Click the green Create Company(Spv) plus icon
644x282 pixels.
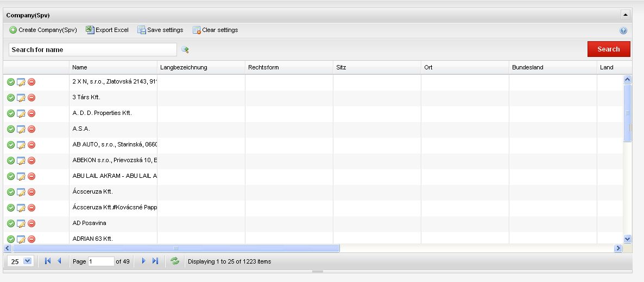pos(13,30)
